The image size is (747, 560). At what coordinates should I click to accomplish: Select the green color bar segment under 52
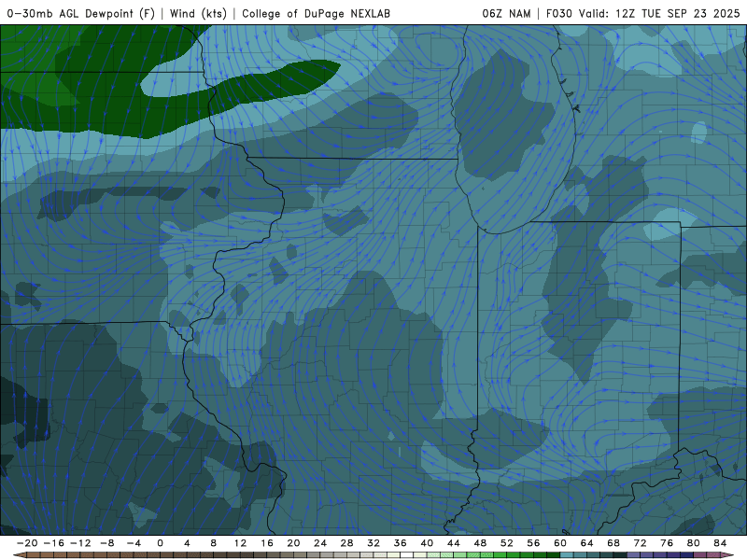513,555
